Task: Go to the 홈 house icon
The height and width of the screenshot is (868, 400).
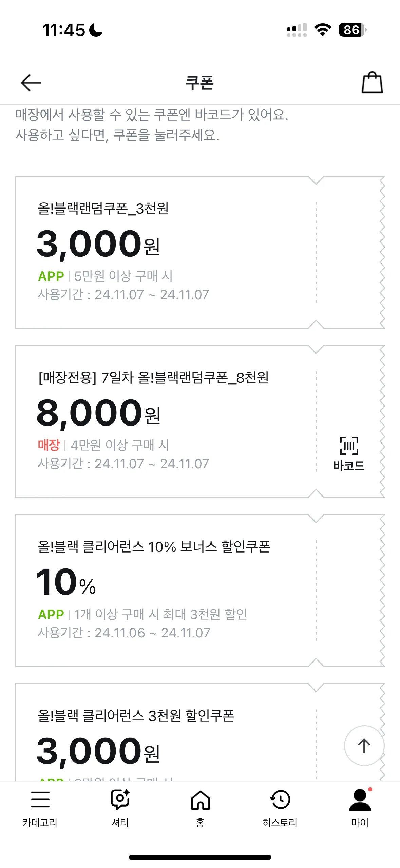Action: 200,800
